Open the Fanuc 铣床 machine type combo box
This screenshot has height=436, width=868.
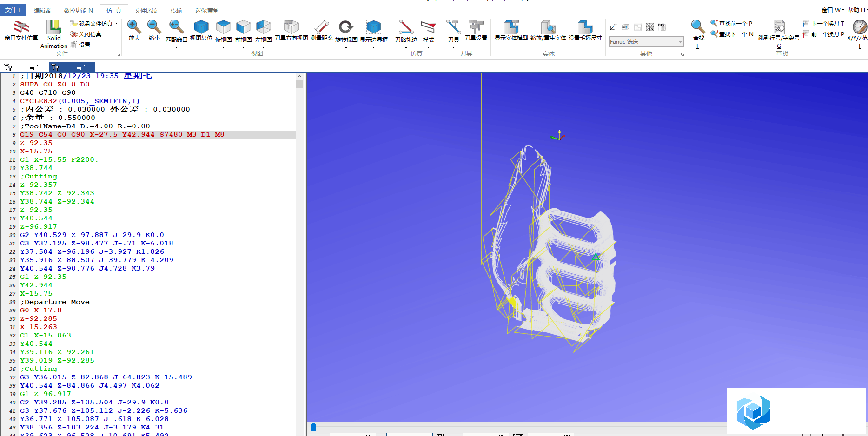(646, 42)
